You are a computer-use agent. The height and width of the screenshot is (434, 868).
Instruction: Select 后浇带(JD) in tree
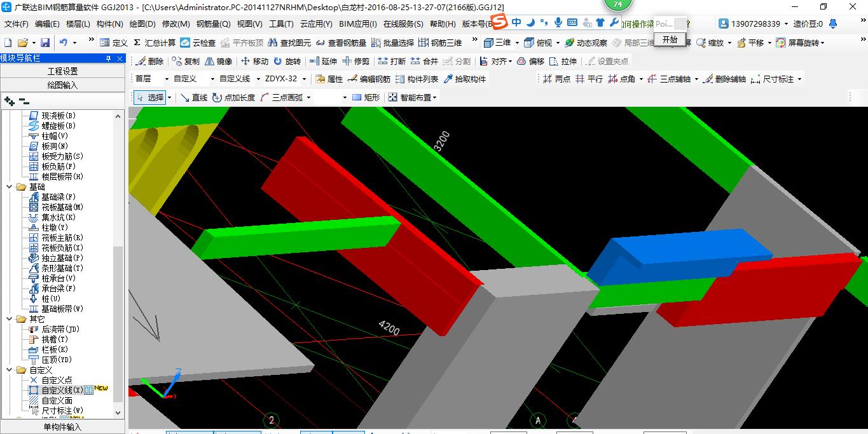pyautogui.click(x=60, y=329)
